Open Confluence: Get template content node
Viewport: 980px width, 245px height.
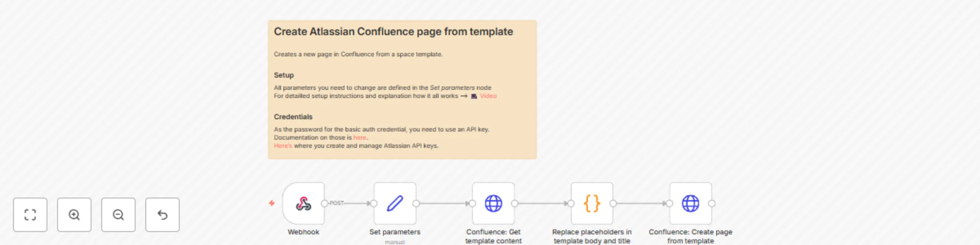[x=493, y=203]
